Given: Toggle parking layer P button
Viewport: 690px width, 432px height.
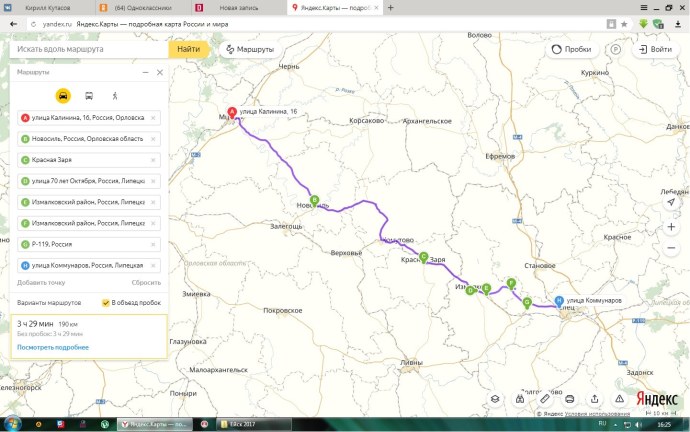Looking at the screenshot, I should coord(615,48).
